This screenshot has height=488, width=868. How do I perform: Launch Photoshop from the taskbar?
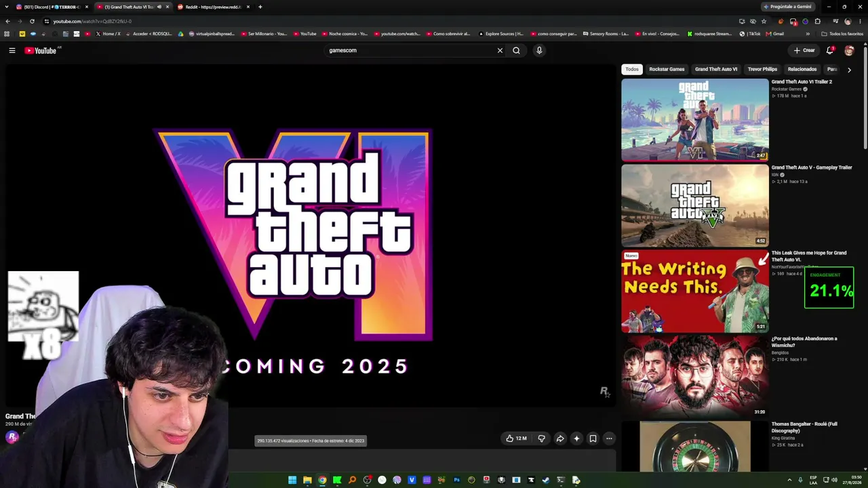pos(456,480)
